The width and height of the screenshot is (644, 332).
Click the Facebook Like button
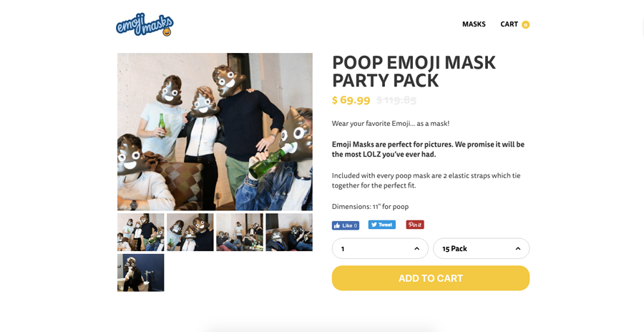pos(346,225)
